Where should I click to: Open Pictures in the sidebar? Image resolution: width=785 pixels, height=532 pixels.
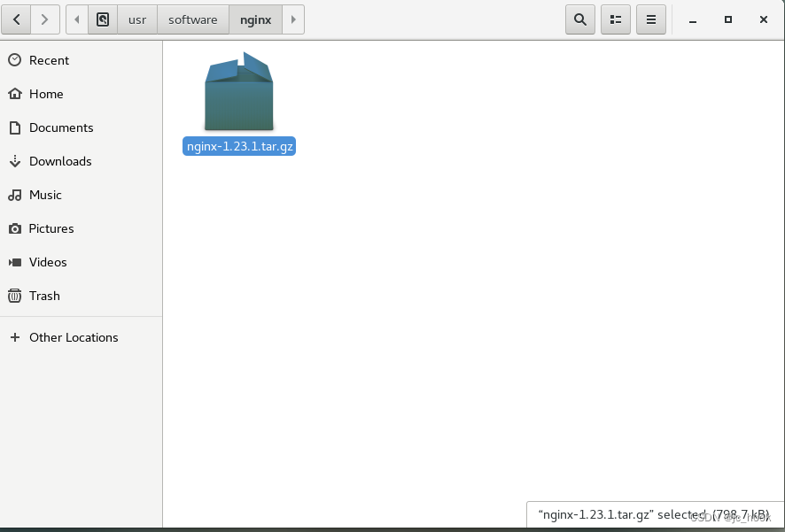(82, 228)
